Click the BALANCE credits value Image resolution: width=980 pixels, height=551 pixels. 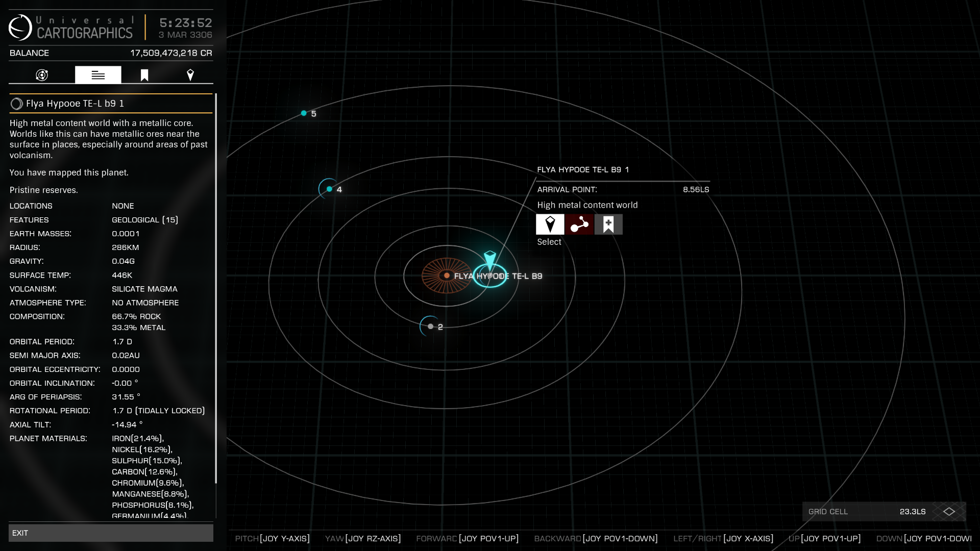pos(171,53)
